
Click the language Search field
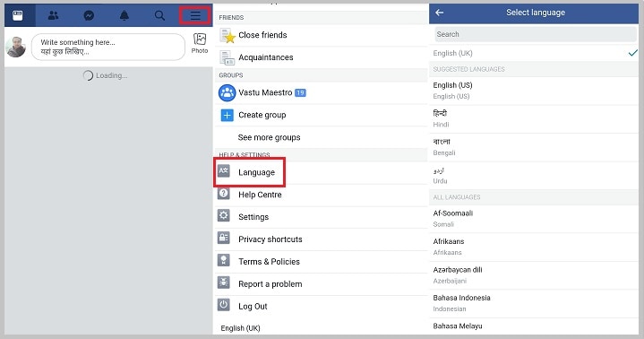(535, 34)
